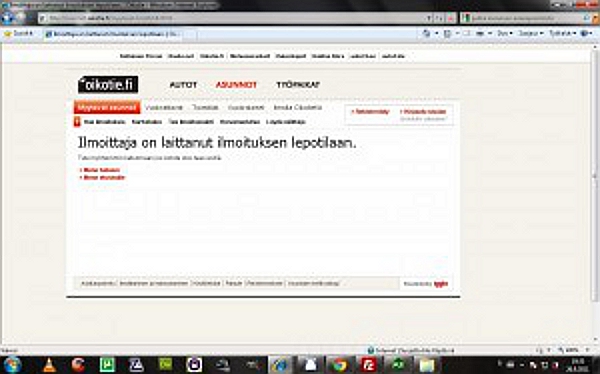Screen dimensions: 600x374
Task: Open the Sivu dropdown in command bar
Action: (505, 34)
